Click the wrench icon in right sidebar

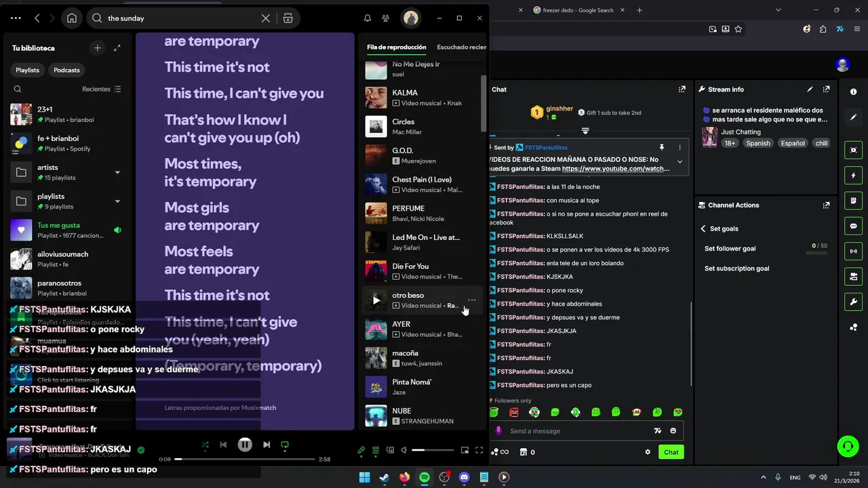pos(853,302)
